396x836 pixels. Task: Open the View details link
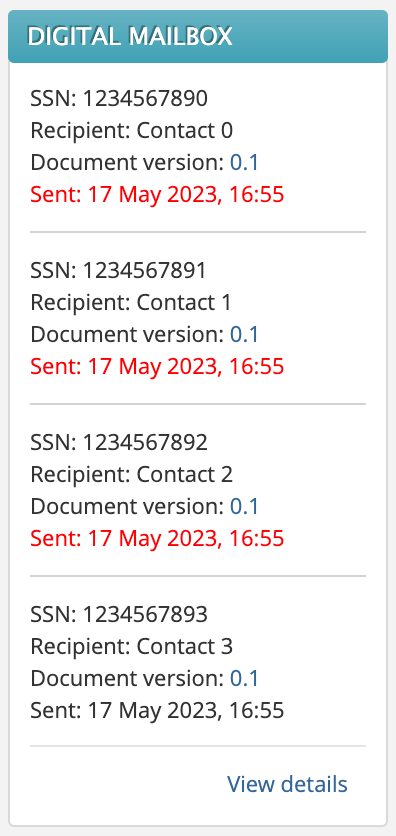click(x=287, y=784)
